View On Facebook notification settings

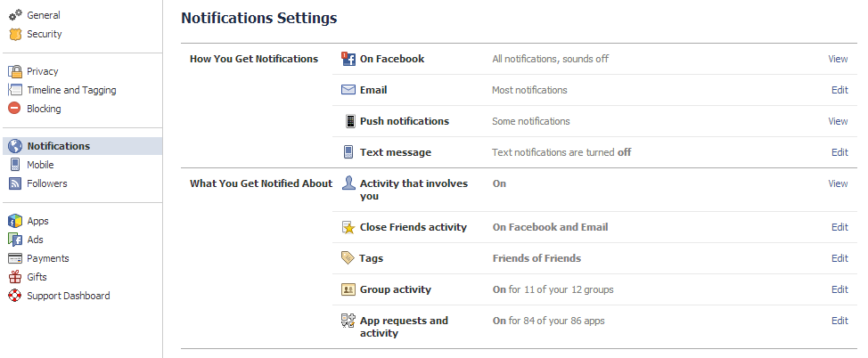pyautogui.click(x=838, y=59)
